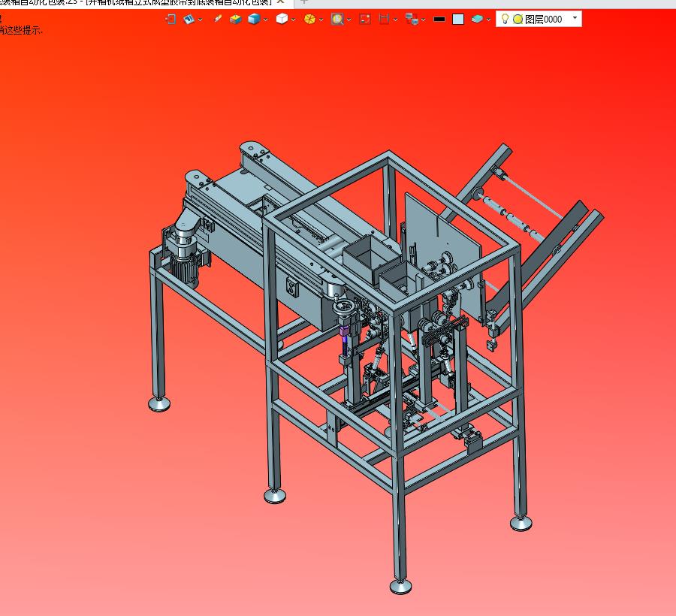Open dropdown beside measure dimension icon

point(395,20)
